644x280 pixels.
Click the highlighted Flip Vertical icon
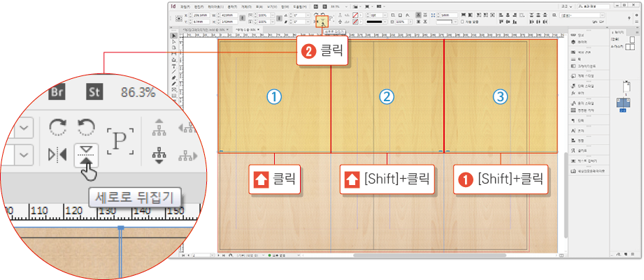[x=323, y=22]
